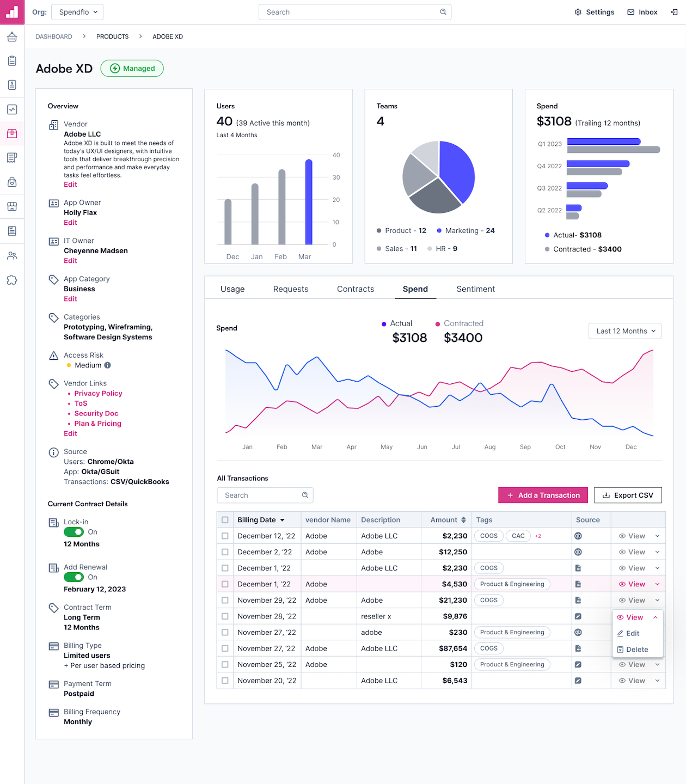The image size is (686, 784).
Task: Click source icon in $120 transaction row
Action: (x=578, y=664)
